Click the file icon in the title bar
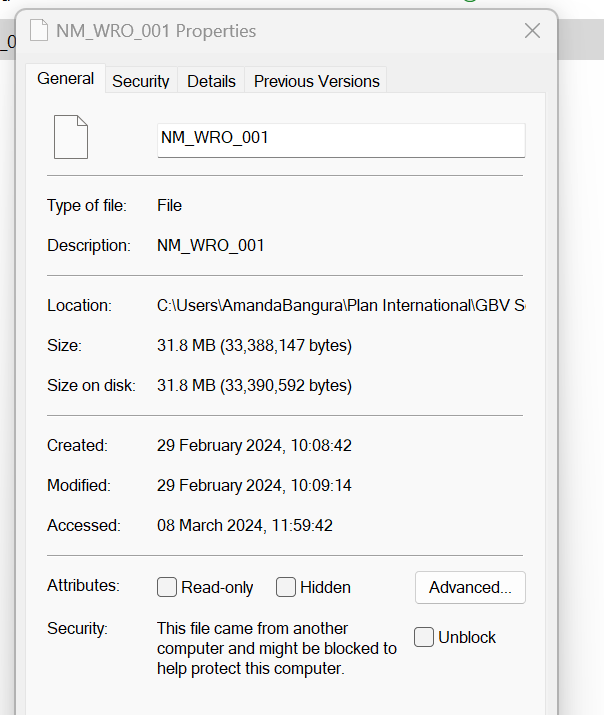Screen dimensions: 604x715 [39, 31]
